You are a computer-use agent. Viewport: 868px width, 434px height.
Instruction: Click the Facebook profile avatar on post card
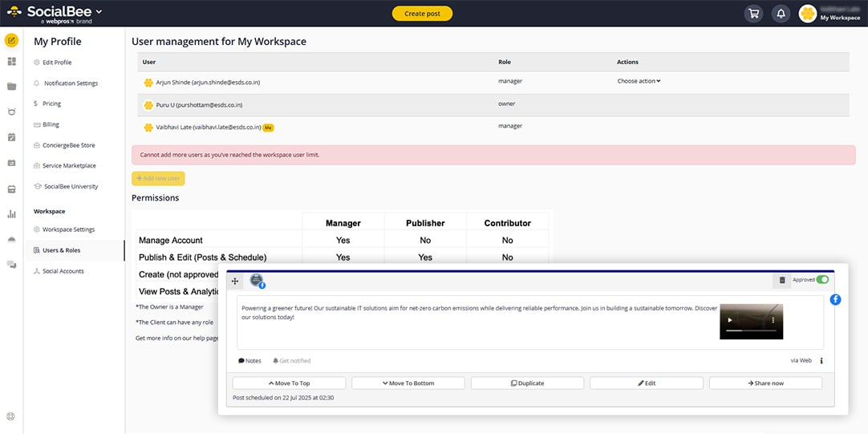click(257, 281)
